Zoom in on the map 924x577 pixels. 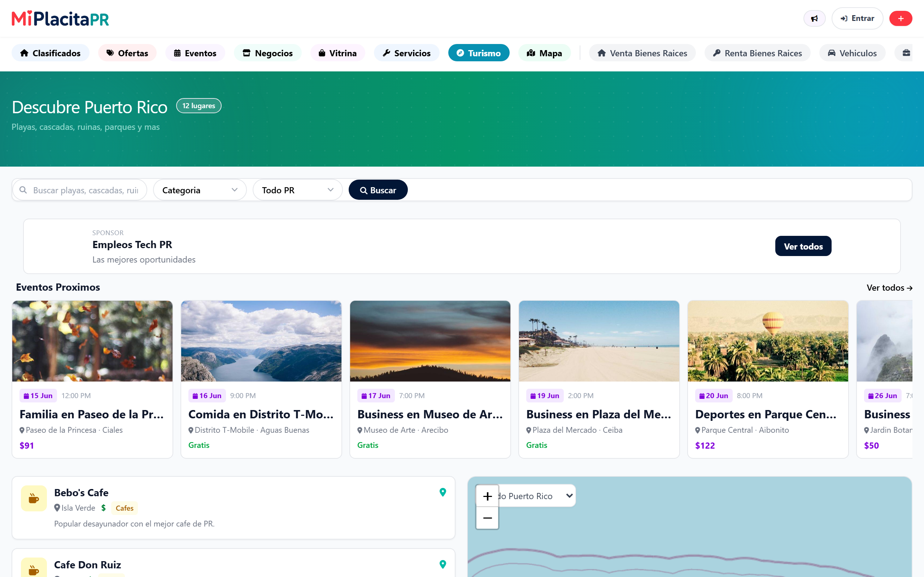[x=487, y=496]
